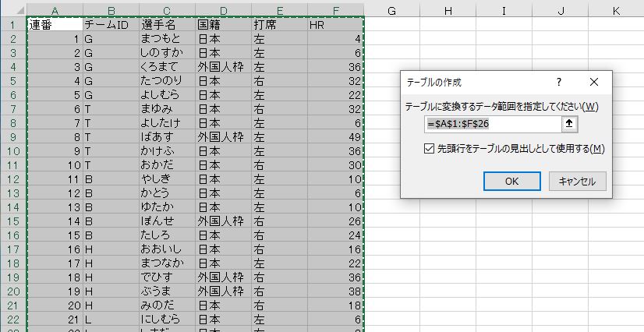Select column F header

(x=336, y=11)
